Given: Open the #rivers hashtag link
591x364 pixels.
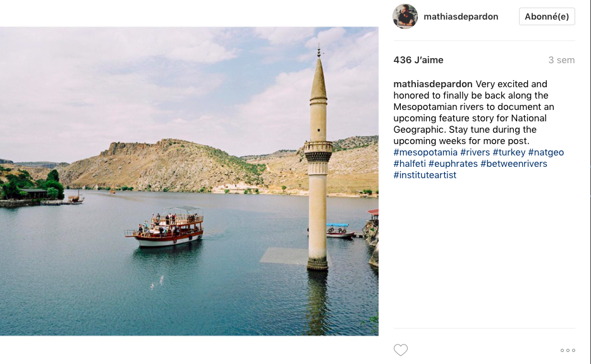Looking at the screenshot, I should pos(475,152).
